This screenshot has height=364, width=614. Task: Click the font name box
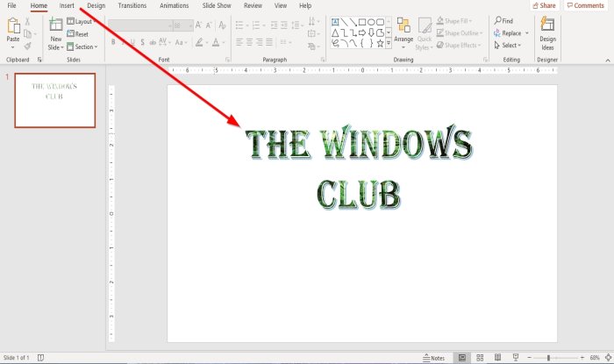(x=140, y=25)
